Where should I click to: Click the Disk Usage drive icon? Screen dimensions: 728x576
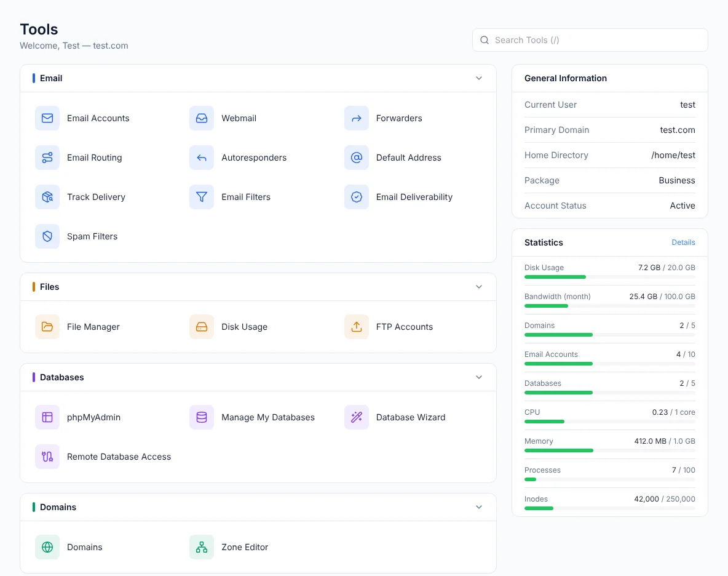coord(202,327)
